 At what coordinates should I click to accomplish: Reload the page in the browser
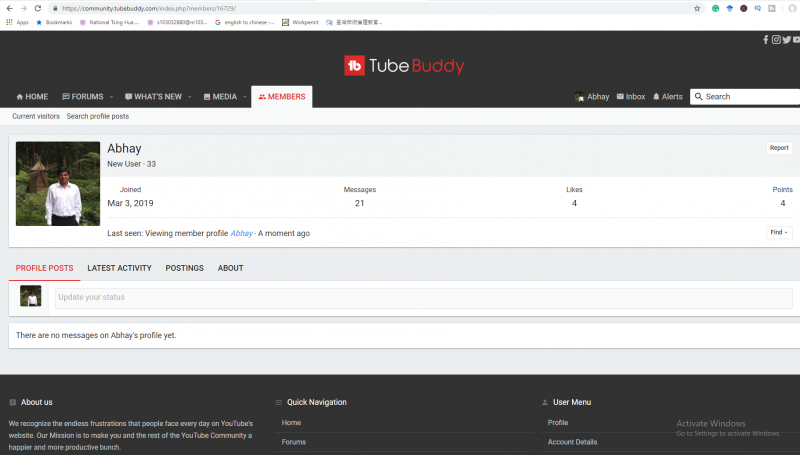pyautogui.click(x=38, y=8)
